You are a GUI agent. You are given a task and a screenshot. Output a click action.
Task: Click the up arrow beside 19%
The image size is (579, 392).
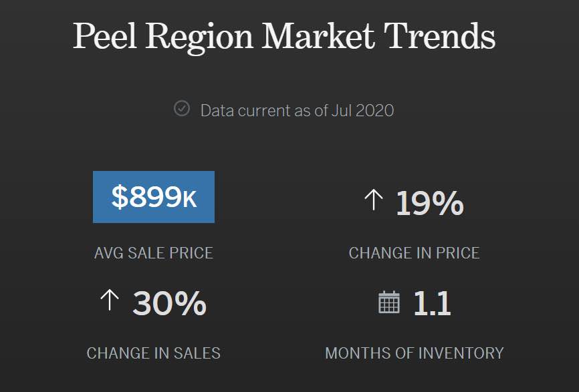pyautogui.click(x=373, y=200)
